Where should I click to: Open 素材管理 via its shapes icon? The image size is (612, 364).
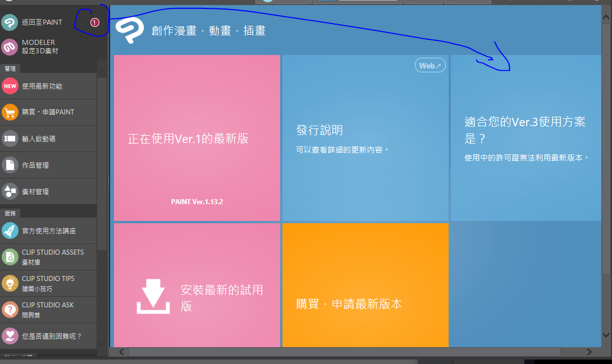(10, 191)
